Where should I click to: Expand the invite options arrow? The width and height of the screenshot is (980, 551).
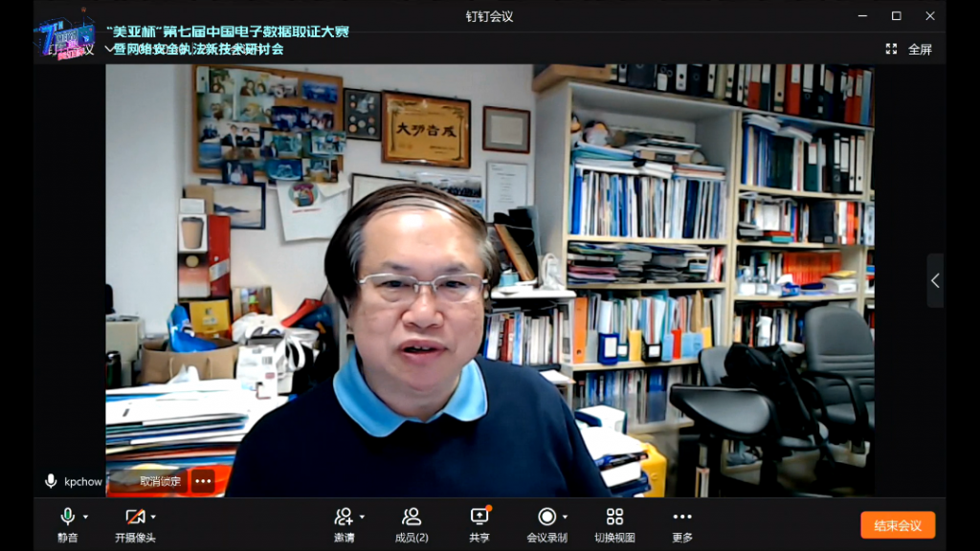(362, 518)
